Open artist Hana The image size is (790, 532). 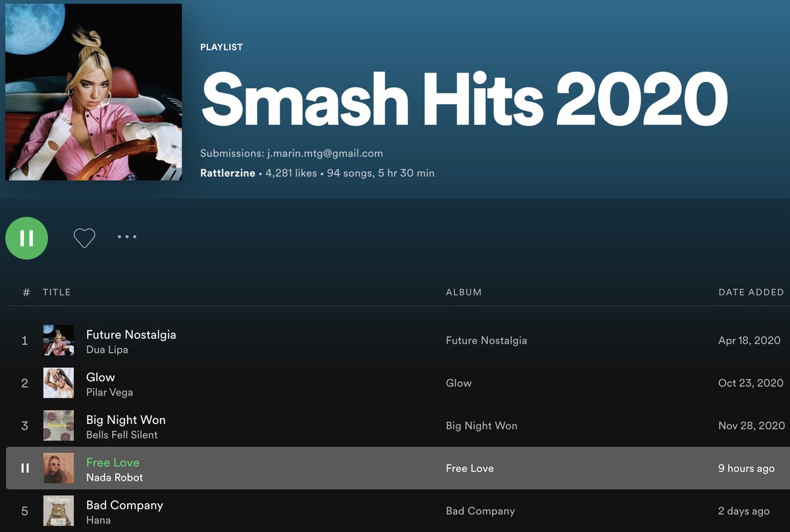(98, 520)
